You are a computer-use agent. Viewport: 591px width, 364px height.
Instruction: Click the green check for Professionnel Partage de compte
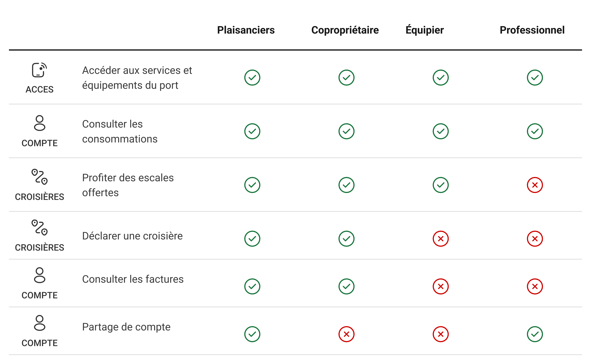coord(535,334)
